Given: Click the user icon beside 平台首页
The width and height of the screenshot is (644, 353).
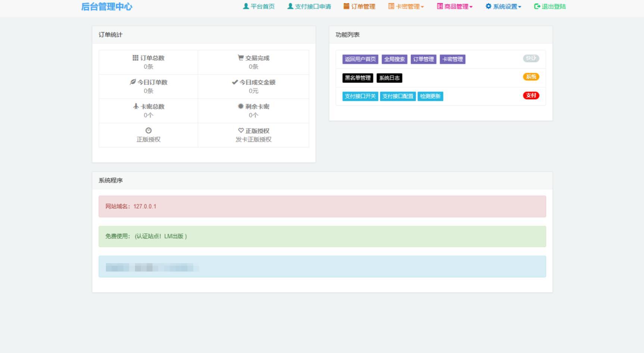Looking at the screenshot, I should click(246, 6).
